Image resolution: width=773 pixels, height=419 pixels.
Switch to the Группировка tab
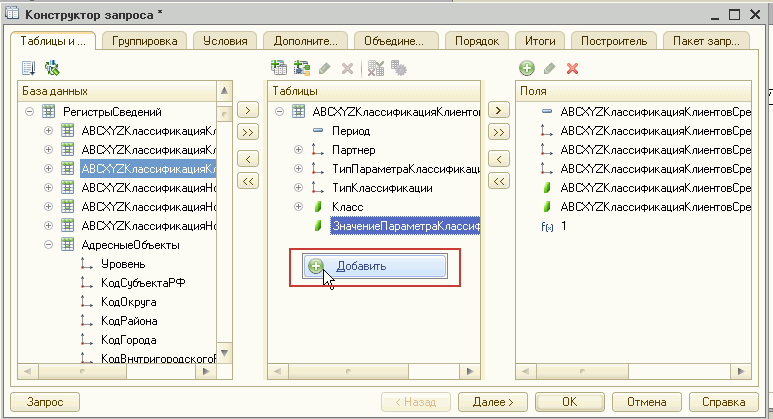click(x=144, y=41)
